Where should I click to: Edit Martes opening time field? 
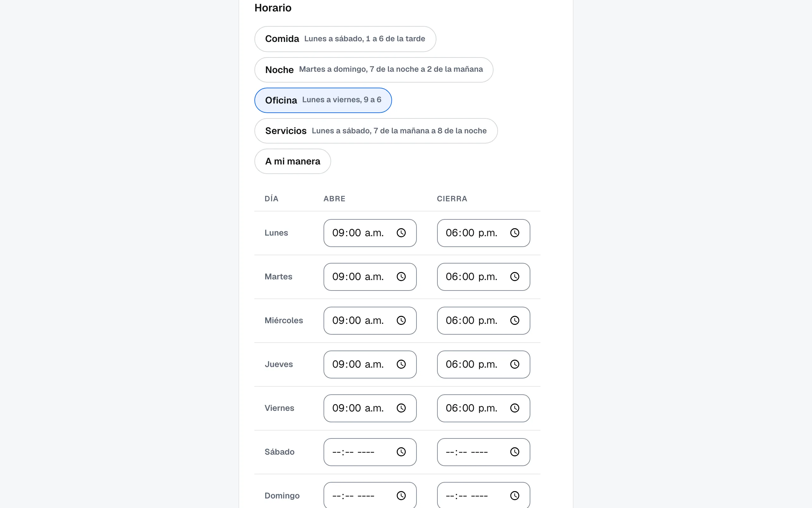tap(370, 277)
